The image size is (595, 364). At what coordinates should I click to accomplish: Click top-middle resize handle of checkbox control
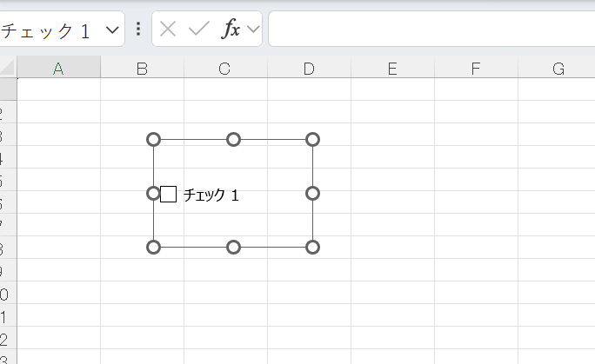(x=233, y=139)
